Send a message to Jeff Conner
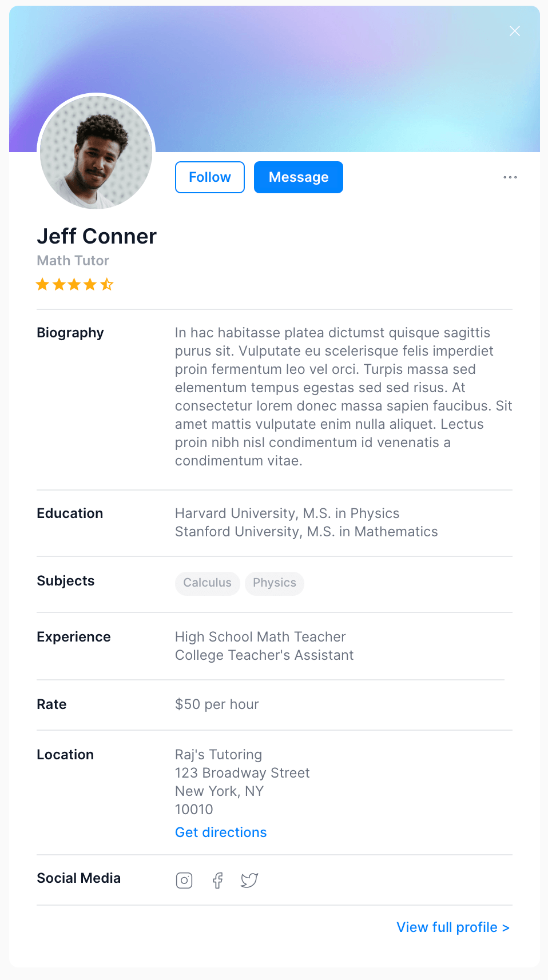548x980 pixels. [299, 177]
